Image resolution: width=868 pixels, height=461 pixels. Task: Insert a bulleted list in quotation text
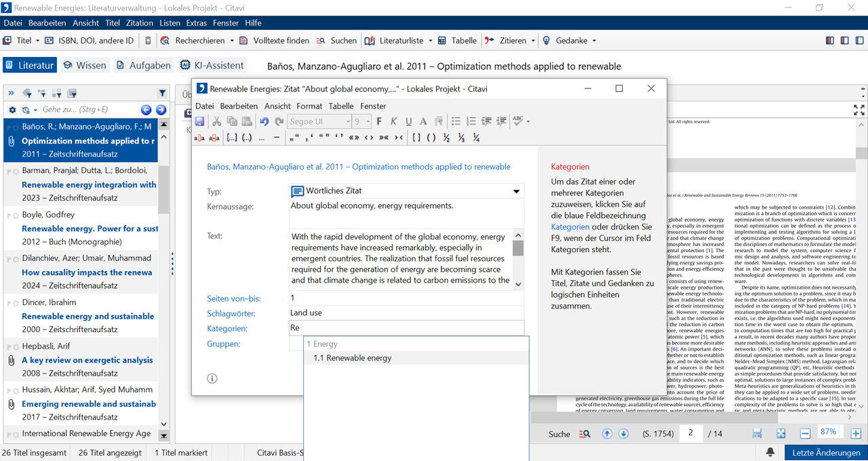(x=456, y=121)
